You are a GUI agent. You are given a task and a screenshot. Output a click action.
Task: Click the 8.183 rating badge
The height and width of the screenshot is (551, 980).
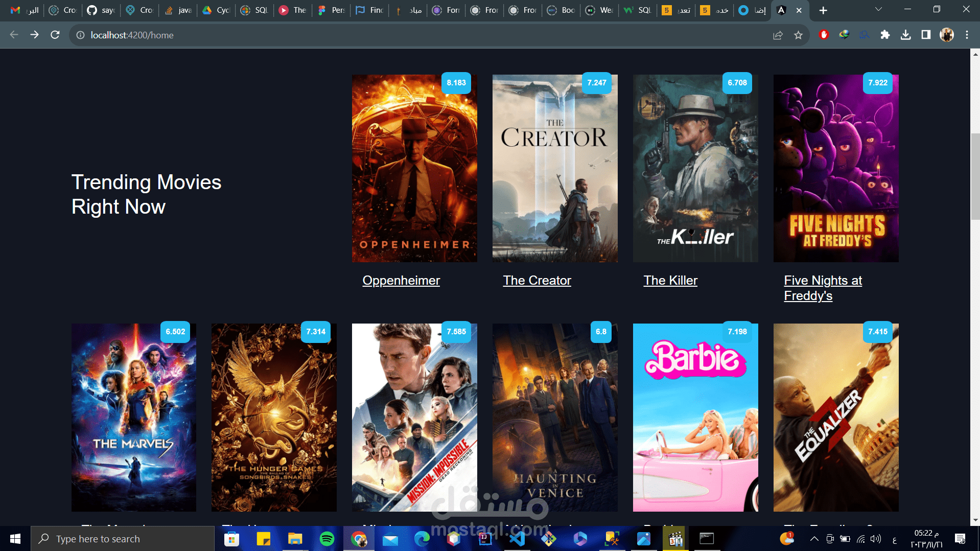[x=456, y=83]
